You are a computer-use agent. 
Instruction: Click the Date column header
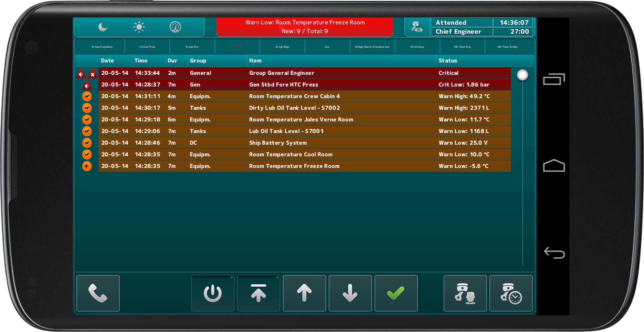point(108,61)
